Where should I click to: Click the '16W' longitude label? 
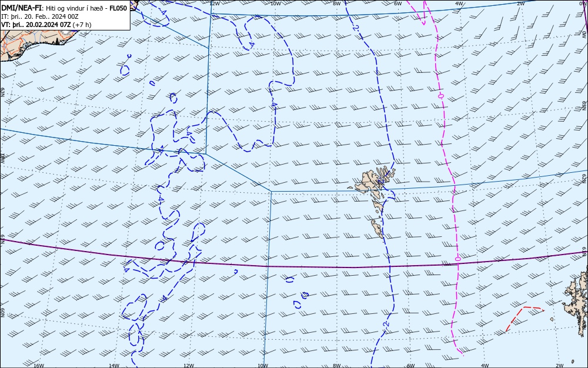39,366
